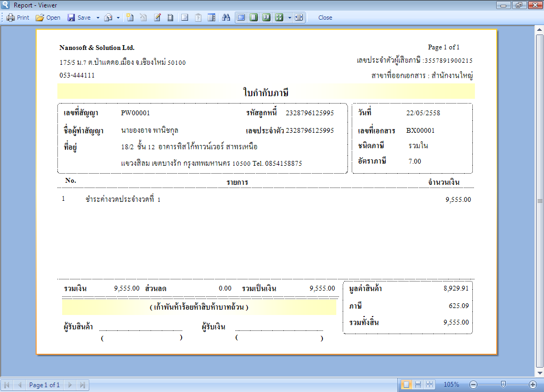Save the report with Save button

(x=79, y=18)
